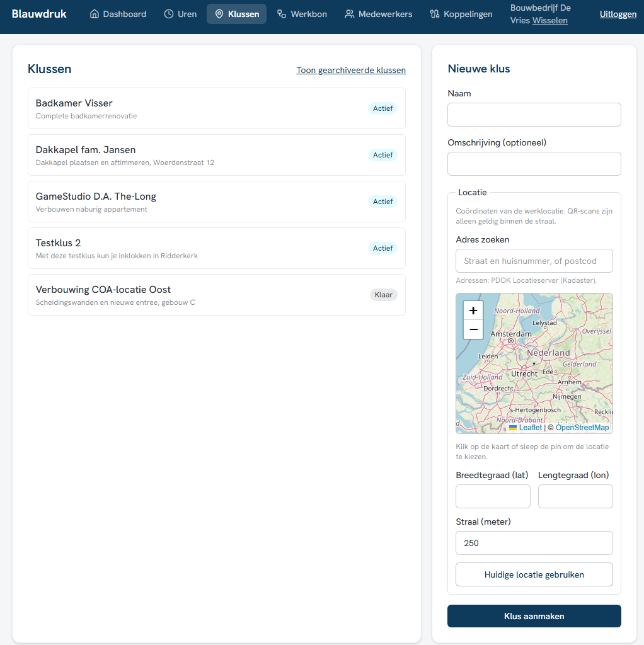Click the Dashboard house icon
Image resolution: width=644 pixels, height=645 pixels.
coord(95,14)
